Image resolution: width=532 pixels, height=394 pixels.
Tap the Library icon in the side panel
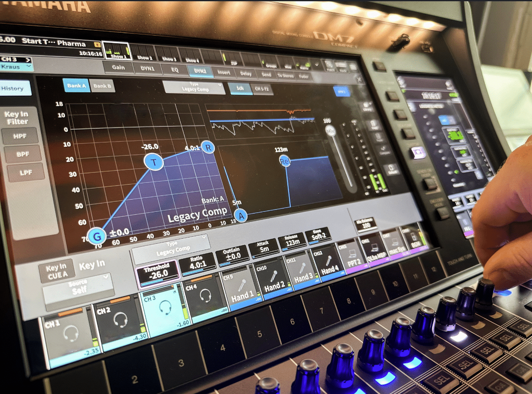coord(367,107)
